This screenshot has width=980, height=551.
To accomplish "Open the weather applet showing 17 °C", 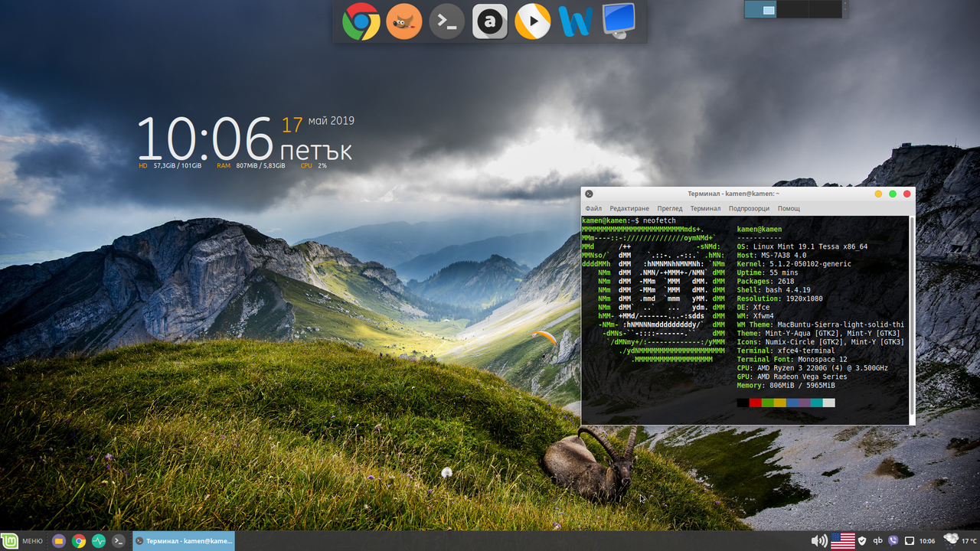I will pyautogui.click(x=961, y=540).
